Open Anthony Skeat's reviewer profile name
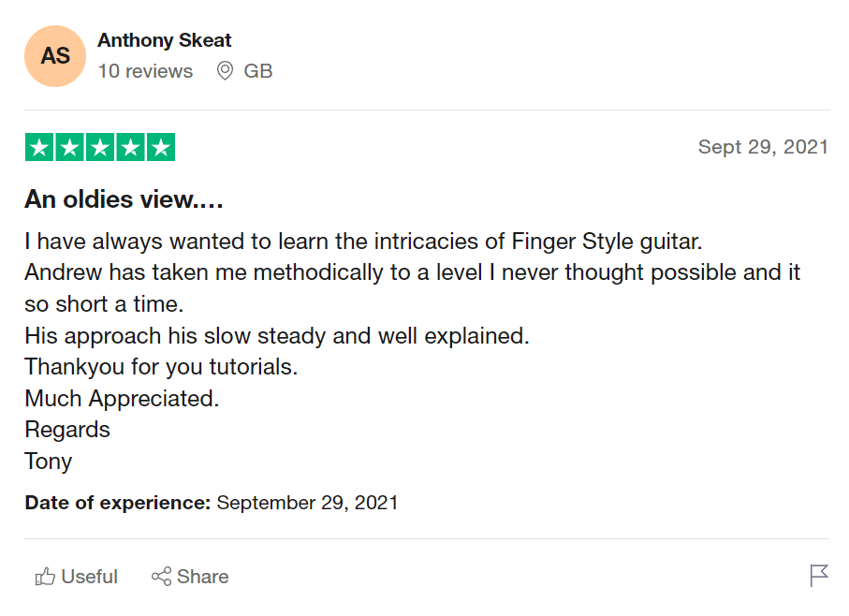This screenshot has width=849, height=616. pyautogui.click(x=165, y=40)
